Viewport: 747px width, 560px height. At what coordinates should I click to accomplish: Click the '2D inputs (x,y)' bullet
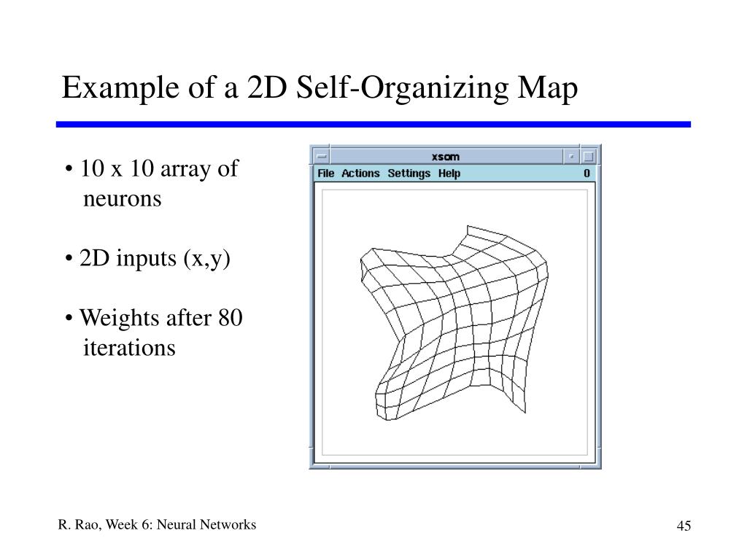tap(147, 259)
